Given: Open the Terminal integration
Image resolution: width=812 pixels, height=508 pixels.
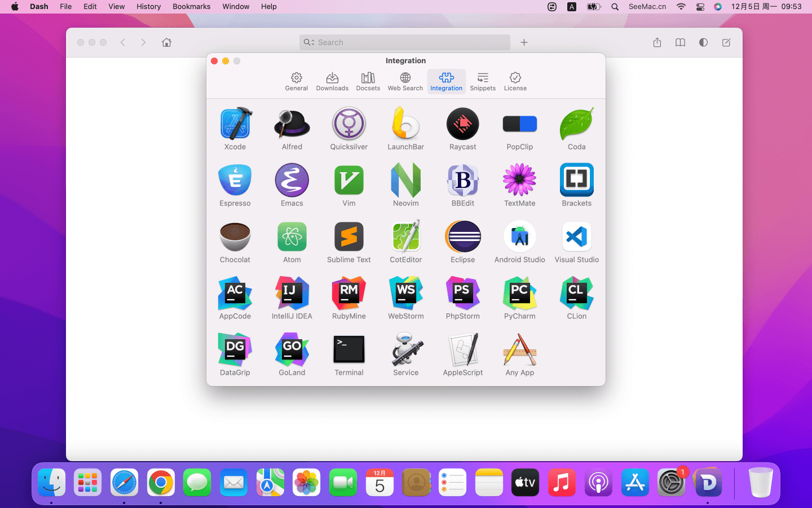Looking at the screenshot, I should click(349, 349).
